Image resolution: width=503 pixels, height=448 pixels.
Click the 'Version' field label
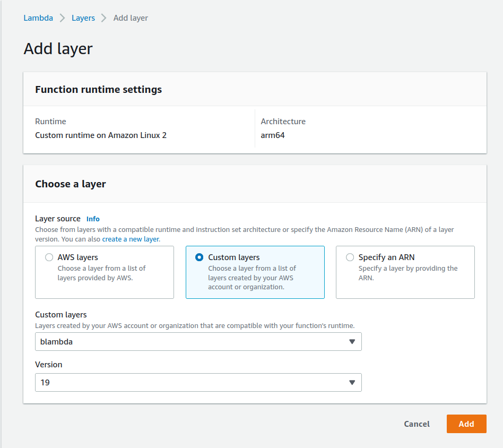click(48, 365)
